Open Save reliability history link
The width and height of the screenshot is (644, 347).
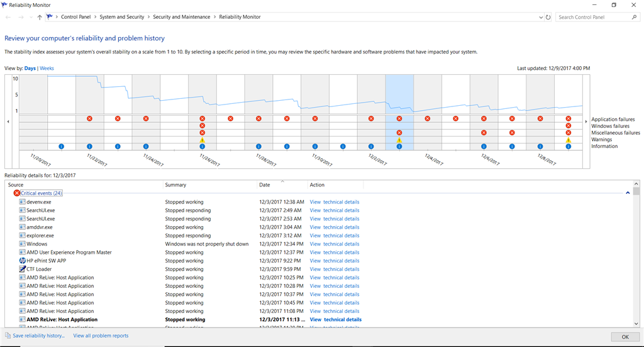tap(38, 336)
